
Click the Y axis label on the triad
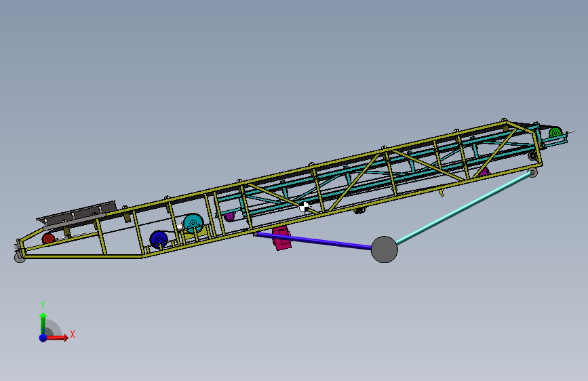(x=43, y=304)
